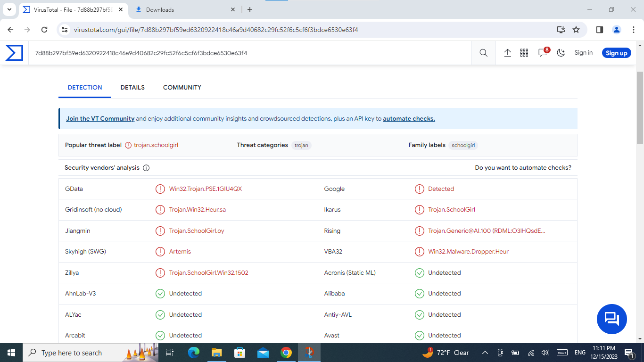This screenshot has width=644, height=362.
Task: Click the VirusTotal logo icon
Action: click(14, 53)
